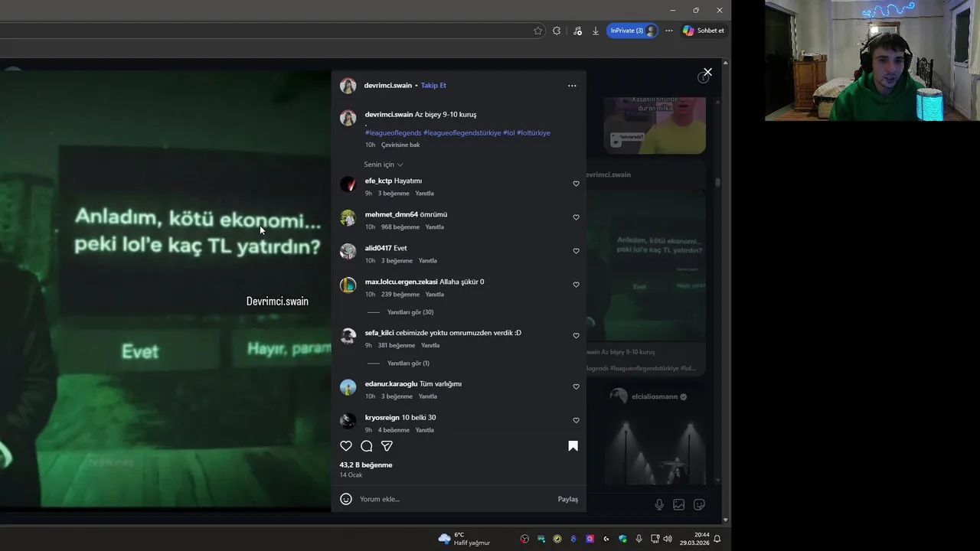Open Windows Security shield tray icon
980x551 pixels.
click(622, 539)
